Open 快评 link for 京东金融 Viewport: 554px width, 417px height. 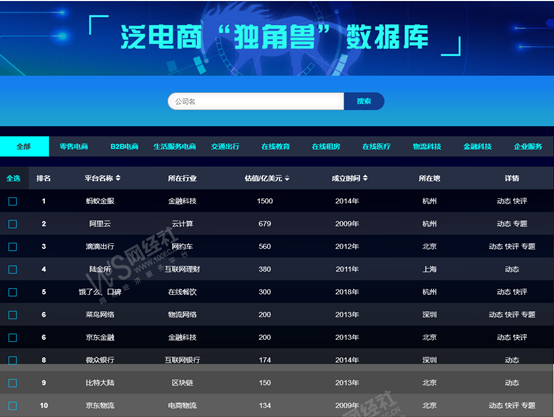(x=520, y=337)
